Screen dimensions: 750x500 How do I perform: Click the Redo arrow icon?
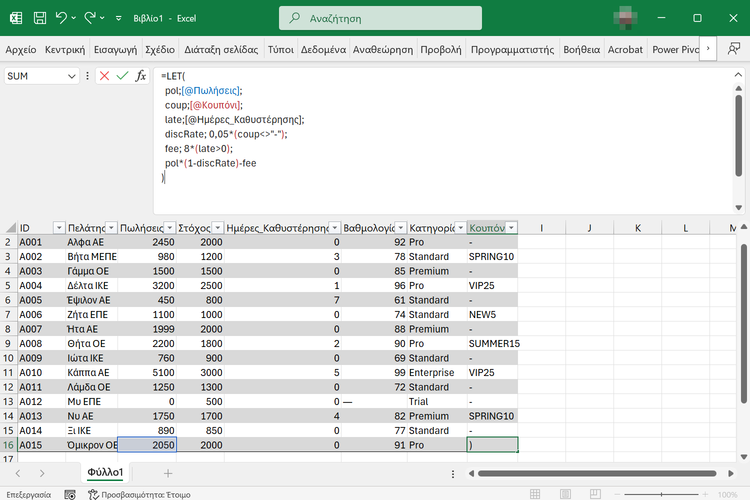tap(91, 18)
